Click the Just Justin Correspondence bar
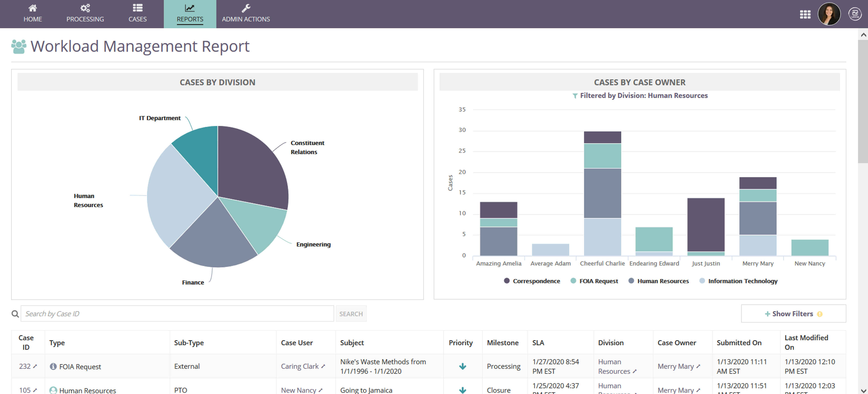Viewport: 868px width, 394px height. point(705,224)
